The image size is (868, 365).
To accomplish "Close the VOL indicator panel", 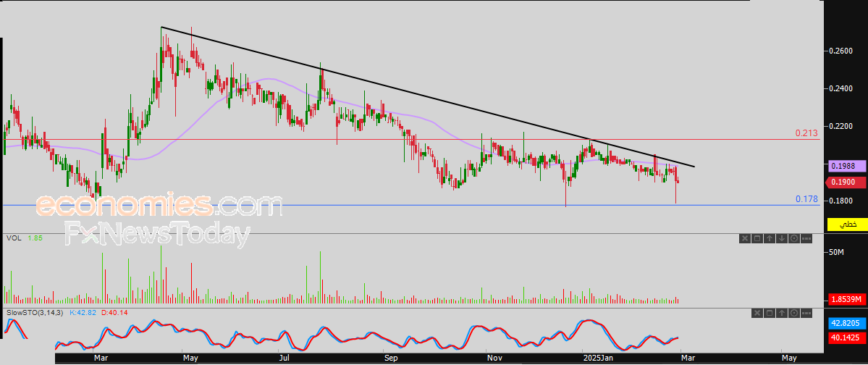I will tap(745, 239).
